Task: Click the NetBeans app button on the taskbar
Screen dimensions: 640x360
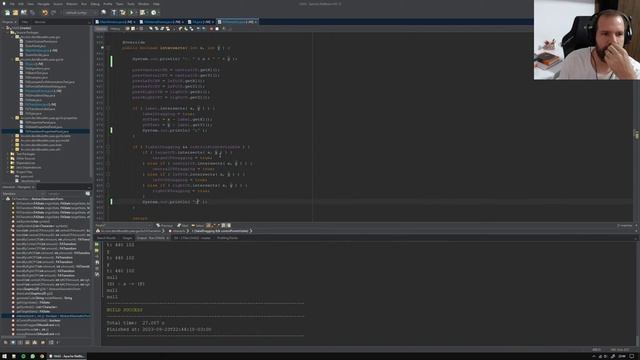Action: pos(67,356)
